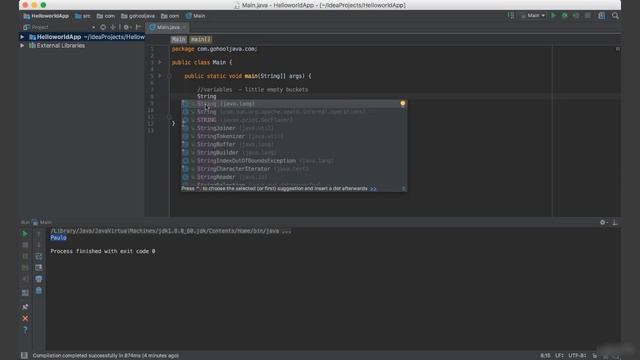Open Search Everywhere magnifier icon

point(616,16)
